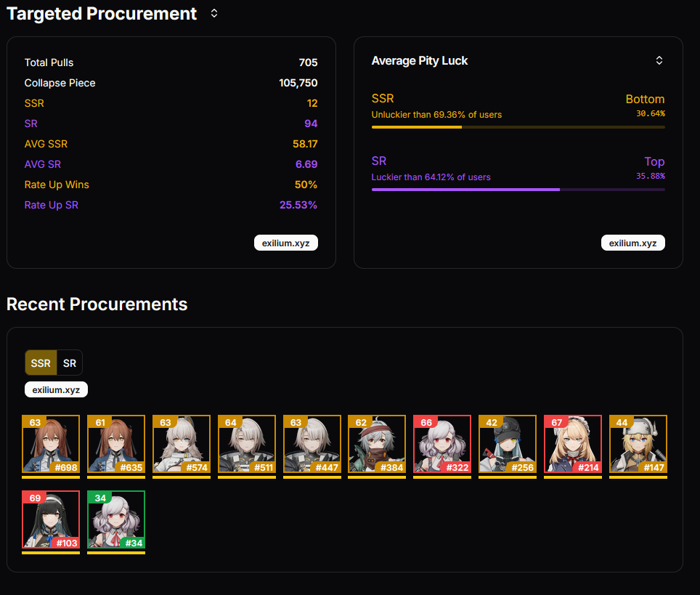Screen dimensions: 700x595
Task: Click the SR pity luck progress bar
Action: 518,190
